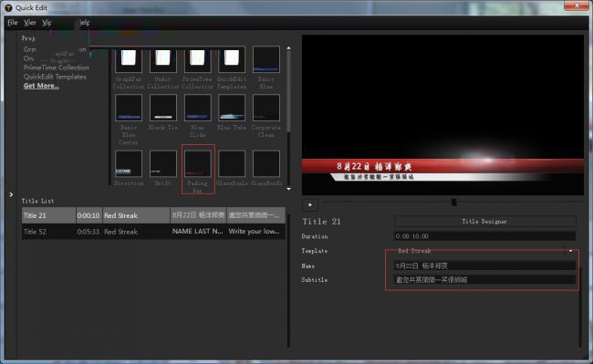Screen dimensions: 593x364
Task: Choose the Black Tie template thumbnail
Action: 163,108
